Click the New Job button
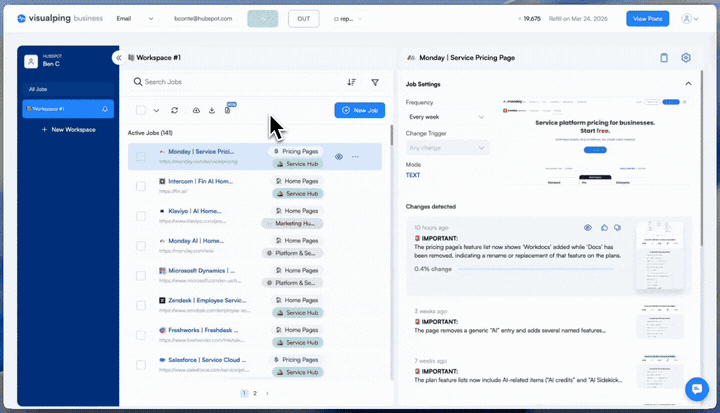This screenshot has height=413, width=720. (360, 110)
